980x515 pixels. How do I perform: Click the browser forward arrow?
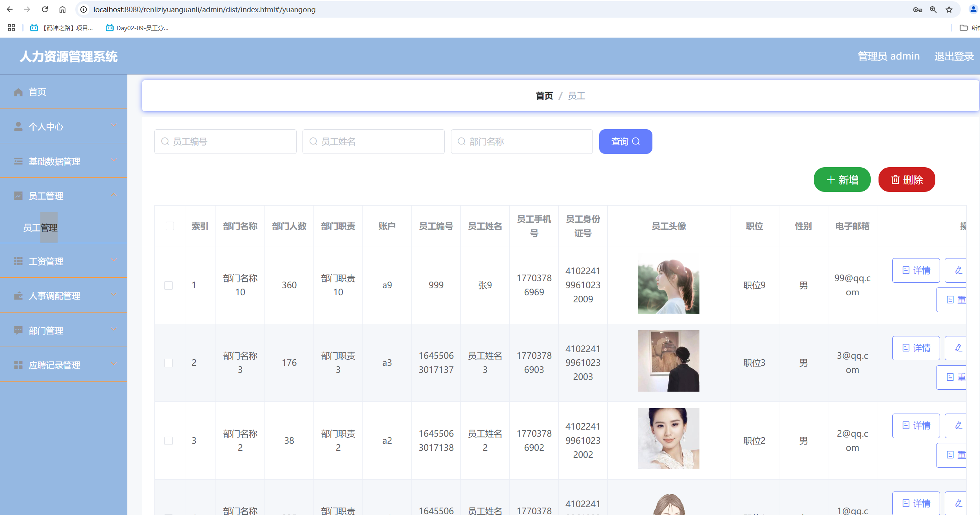[x=27, y=9]
